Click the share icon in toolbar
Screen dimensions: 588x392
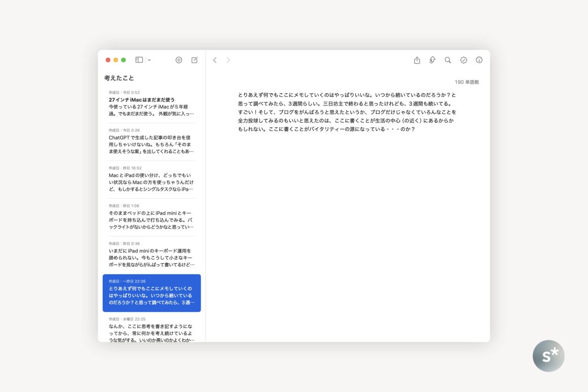click(417, 60)
